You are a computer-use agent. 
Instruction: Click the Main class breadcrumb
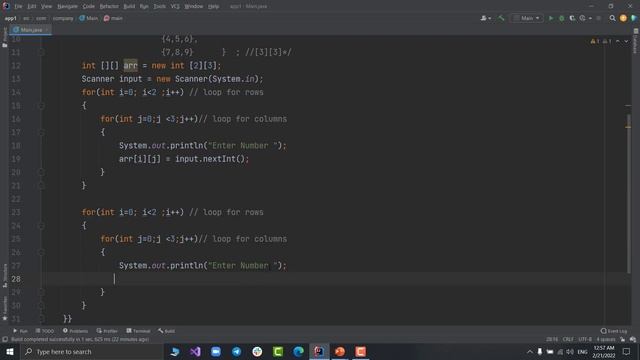pyautogui.click(x=89, y=18)
